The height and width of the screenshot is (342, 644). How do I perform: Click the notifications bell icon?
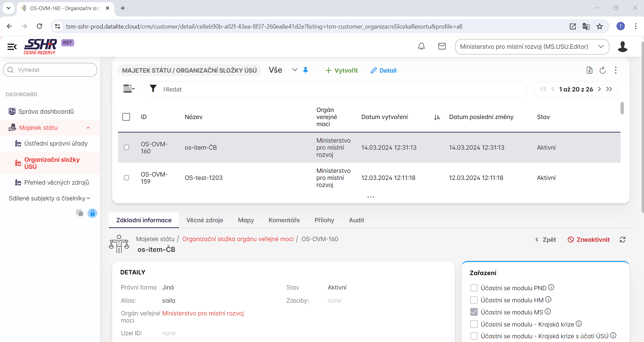click(421, 46)
